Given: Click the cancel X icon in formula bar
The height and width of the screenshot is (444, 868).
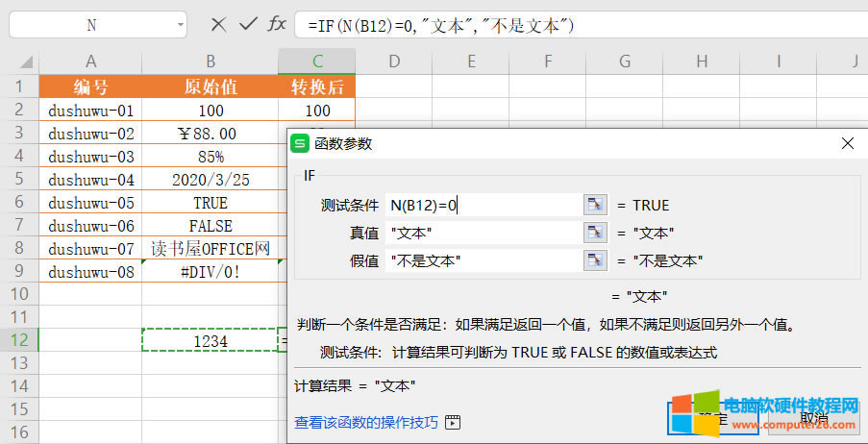Looking at the screenshot, I should pyautogui.click(x=218, y=25).
